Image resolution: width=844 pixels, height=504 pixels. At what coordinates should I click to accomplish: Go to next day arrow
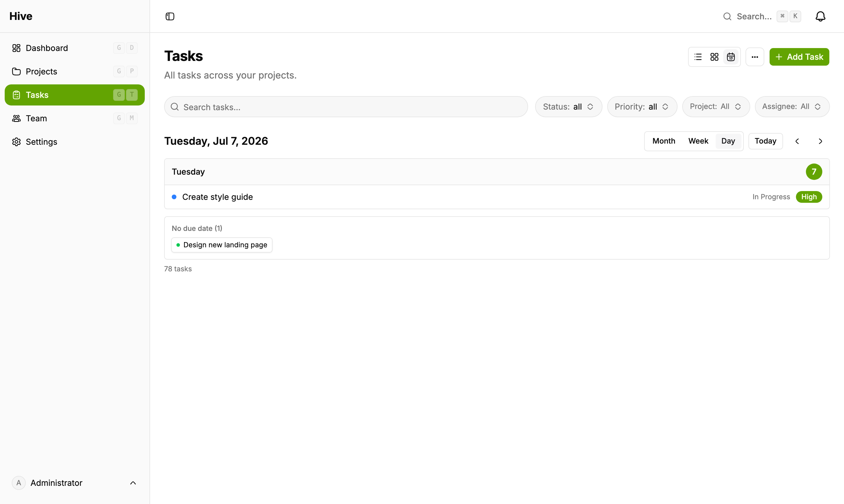[820, 141]
